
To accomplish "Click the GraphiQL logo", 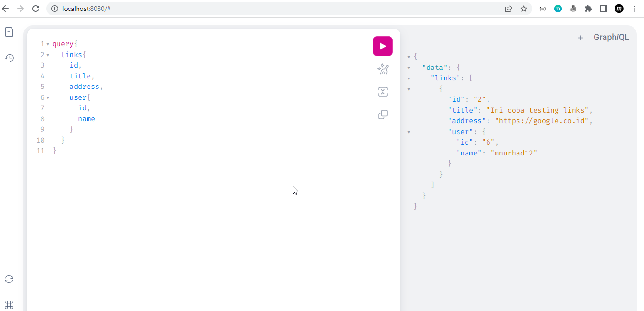I will point(611,37).
